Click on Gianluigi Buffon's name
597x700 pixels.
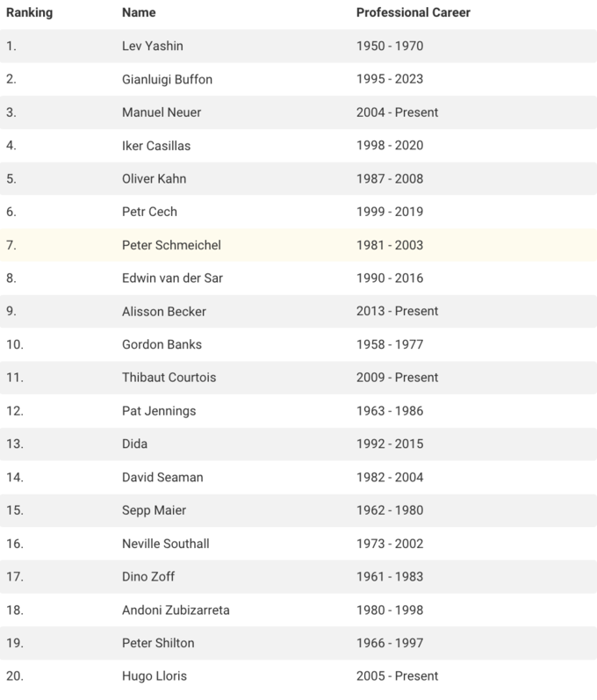coord(167,79)
